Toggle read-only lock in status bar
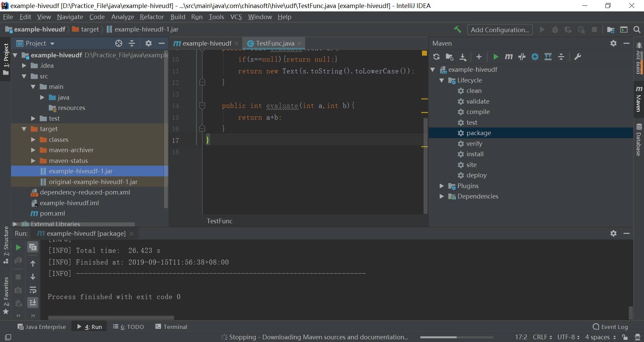This screenshot has width=644, height=342. point(625,337)
